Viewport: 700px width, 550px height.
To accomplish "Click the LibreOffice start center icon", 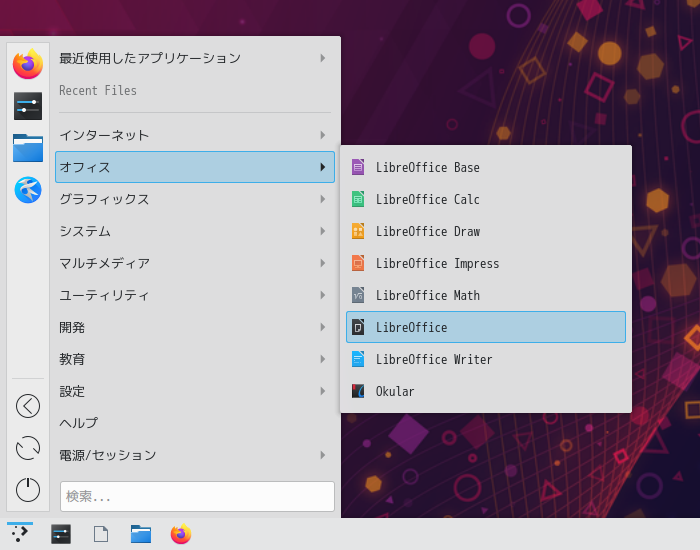I will [358, 327].
